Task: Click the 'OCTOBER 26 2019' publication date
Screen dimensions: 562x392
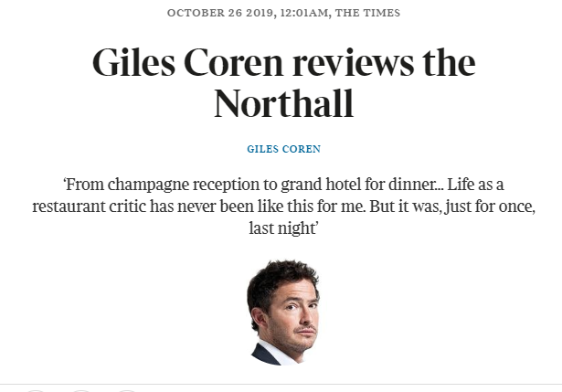Action: [221, 13]
